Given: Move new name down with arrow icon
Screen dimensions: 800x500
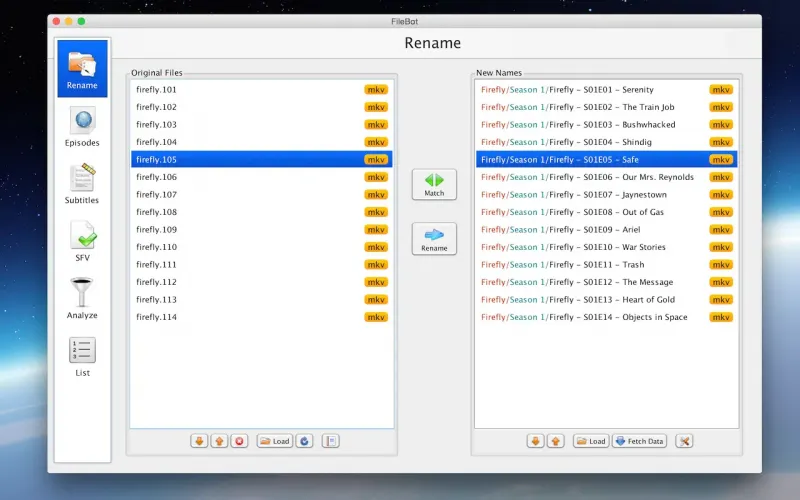Looking at the screenshot, I should [x=535, y=441].
